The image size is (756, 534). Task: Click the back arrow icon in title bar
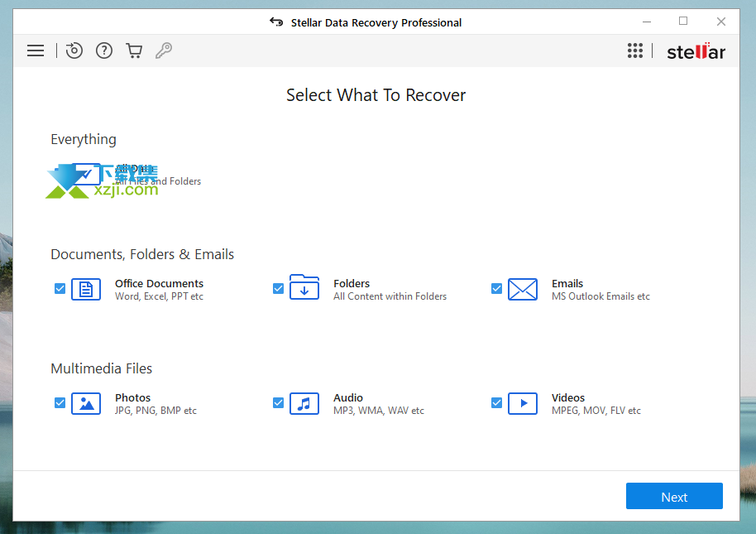(x=276, y=22)
